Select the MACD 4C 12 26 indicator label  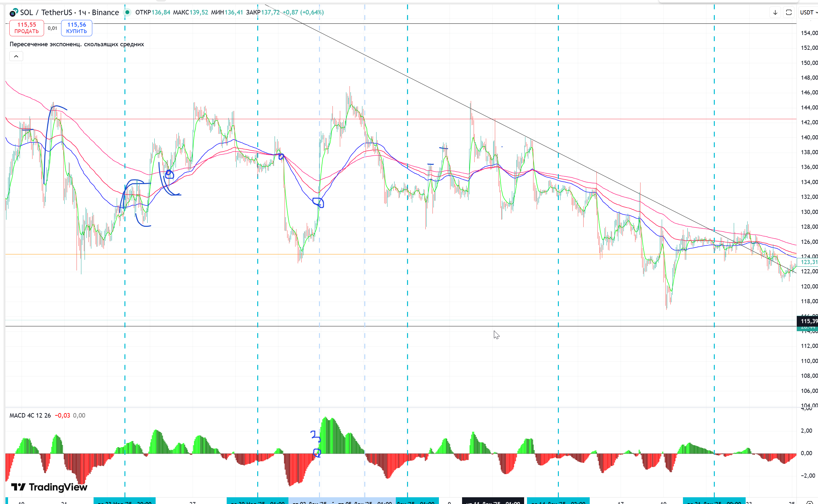pyautogui.click(x=30, y=415)
